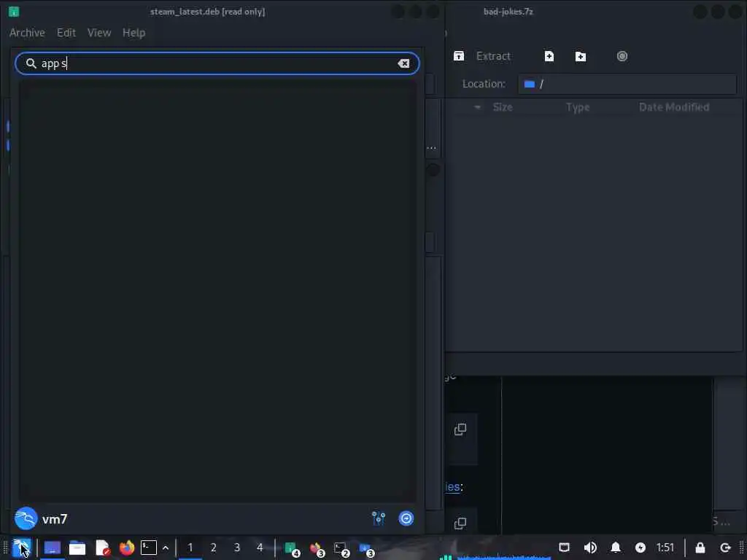The height and width of the screenshot is (560, 747).
Task: Click the 'app s' search input field
Action: [x=217, y=63]
